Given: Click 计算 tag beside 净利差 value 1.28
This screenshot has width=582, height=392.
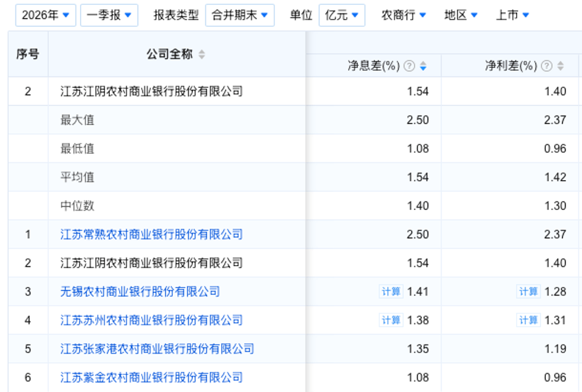Looking at the screenshot, I should (528, 291).
